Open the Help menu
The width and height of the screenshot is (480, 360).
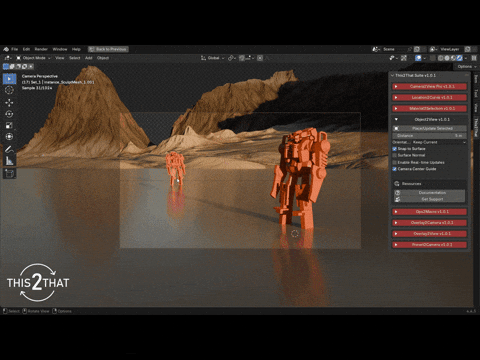click(x=76, y=49)
